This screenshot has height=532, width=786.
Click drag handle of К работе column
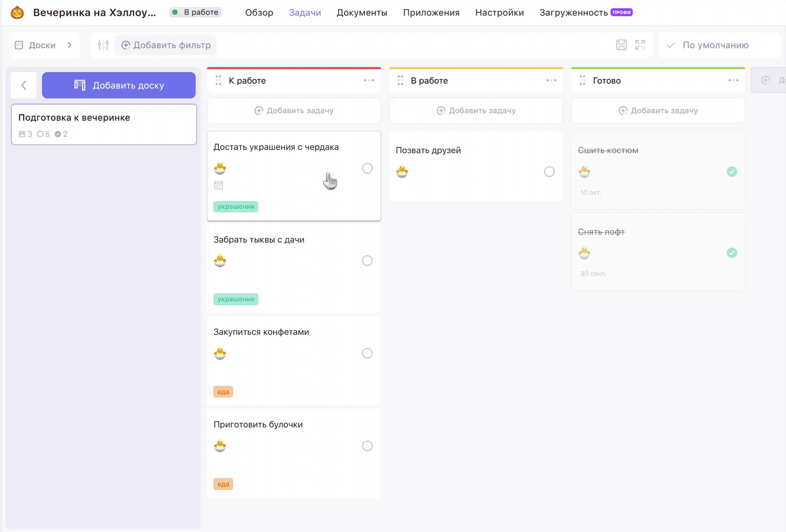[x=218, y=80]
